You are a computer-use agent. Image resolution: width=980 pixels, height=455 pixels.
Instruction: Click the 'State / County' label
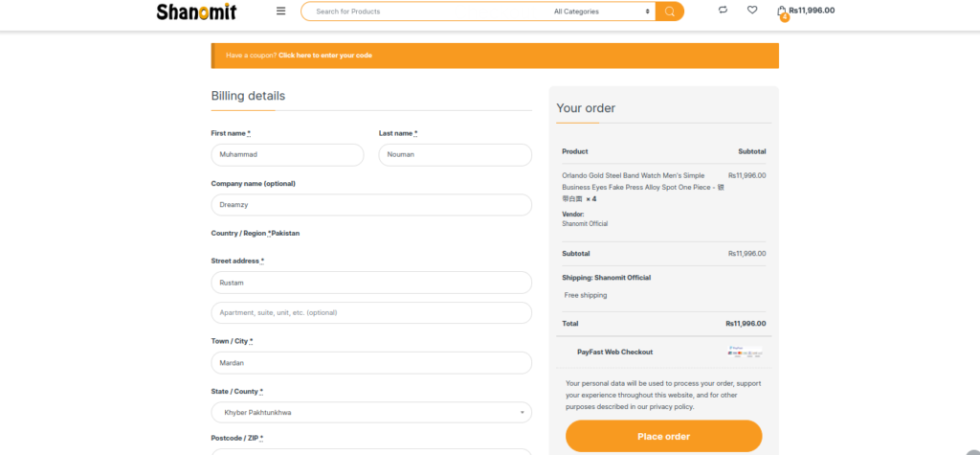tap(237, 391)
